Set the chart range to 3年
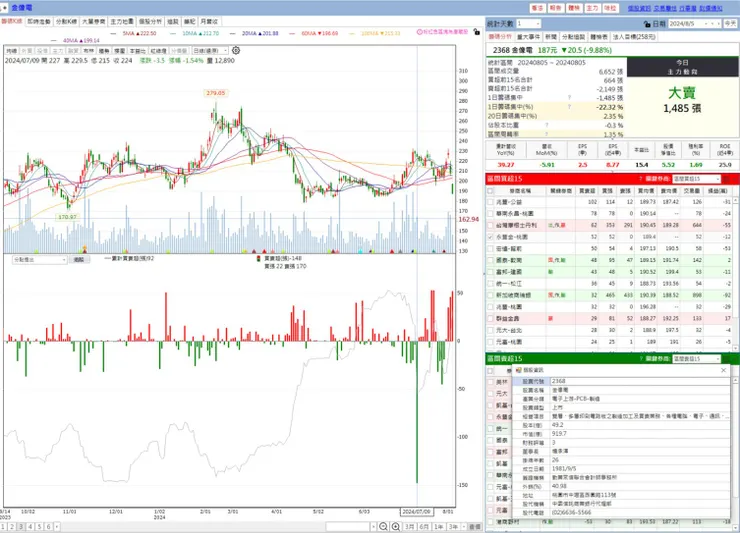The height and width of the screenshot is (533, 740). click(x=454, y=526)
